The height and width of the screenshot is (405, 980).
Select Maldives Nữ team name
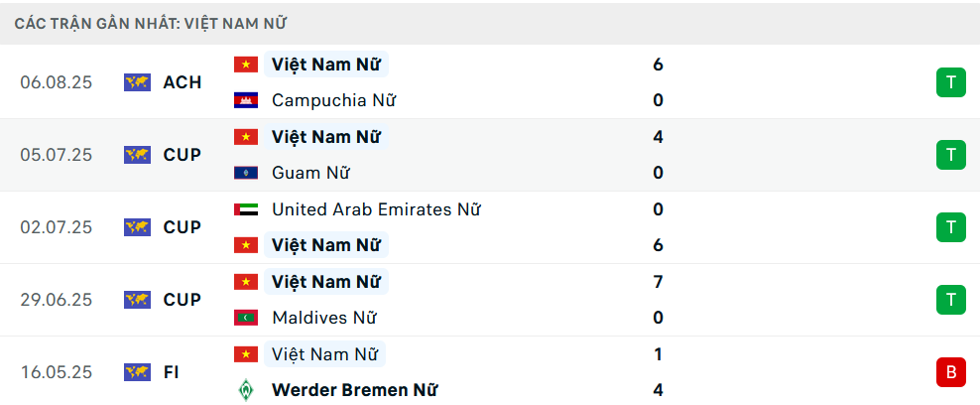323,318
